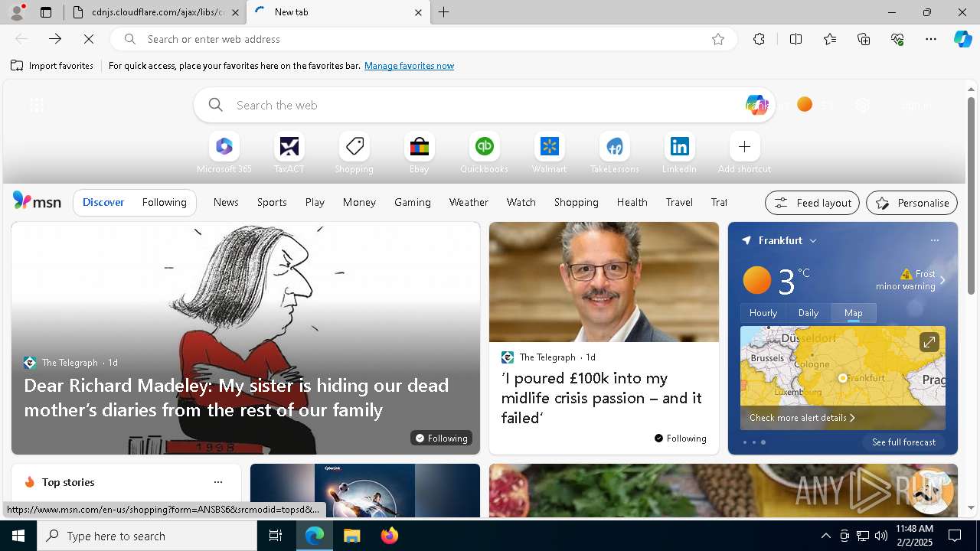
Task: Add a new shortcut tile
Action: tap(745, 153)
